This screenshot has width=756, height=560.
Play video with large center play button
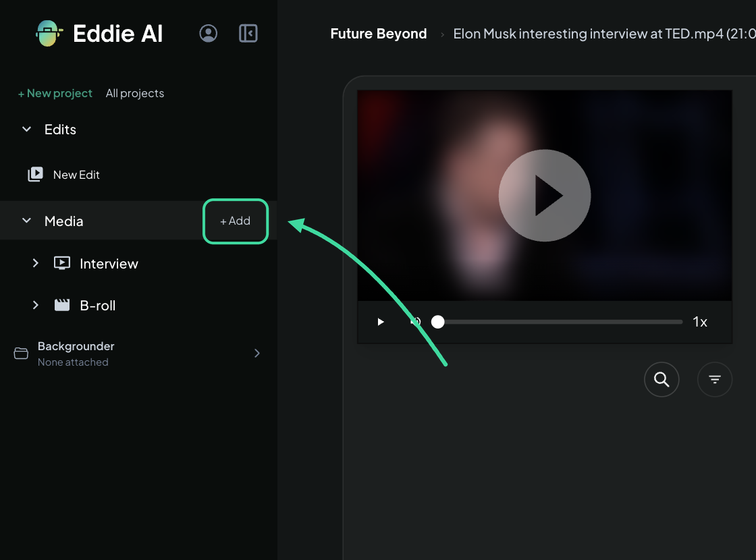544,195
